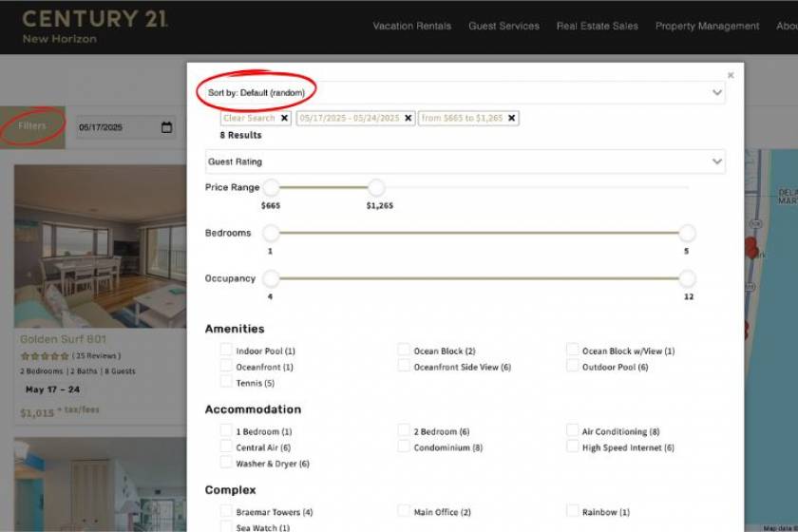Enable the Outdoor Pool (6) filter
The height and width of the screenshot is (532, 798).
573,366
